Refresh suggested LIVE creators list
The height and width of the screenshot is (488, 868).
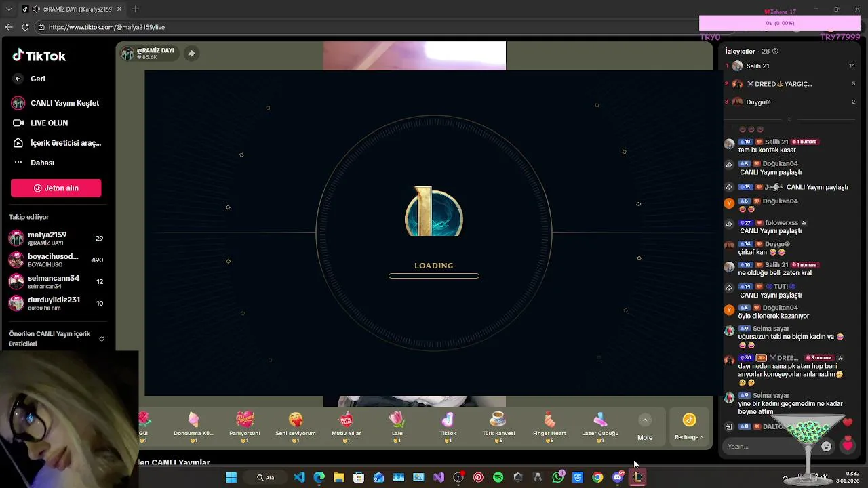coord(101,339)
